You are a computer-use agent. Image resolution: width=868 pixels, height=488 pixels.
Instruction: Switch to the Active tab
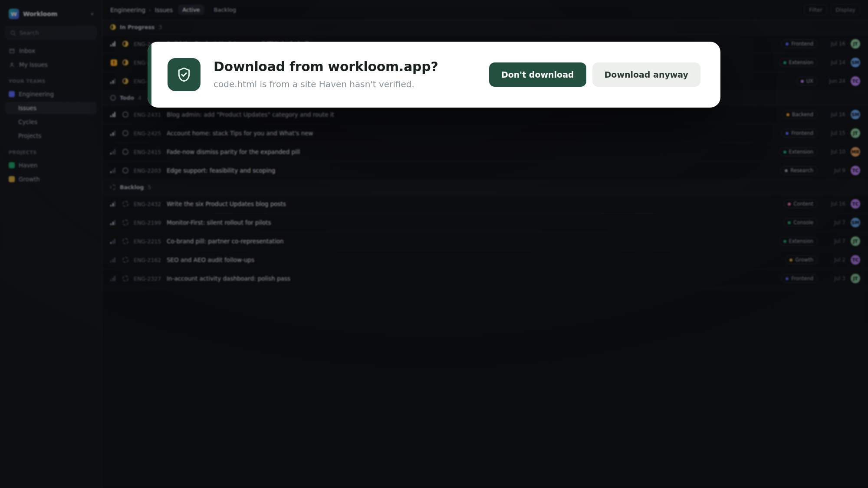click(191, 10)
